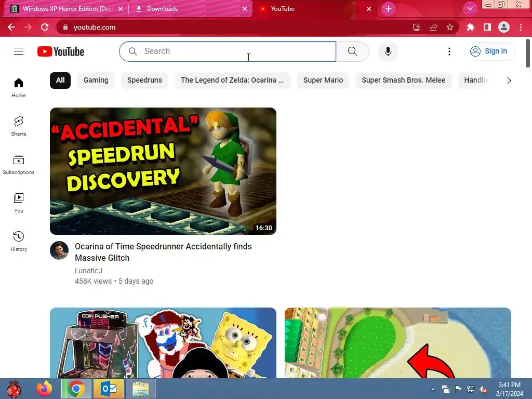Open the LunaticJ channel name link

88,271
